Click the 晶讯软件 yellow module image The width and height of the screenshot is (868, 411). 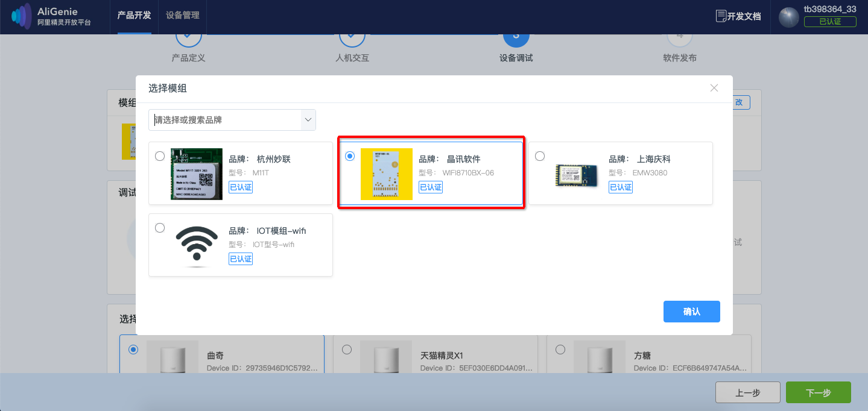[x=387, y=174]
